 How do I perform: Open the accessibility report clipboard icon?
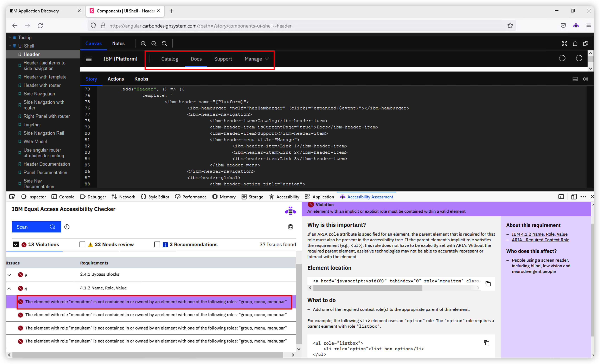click(x=290, y=227)
